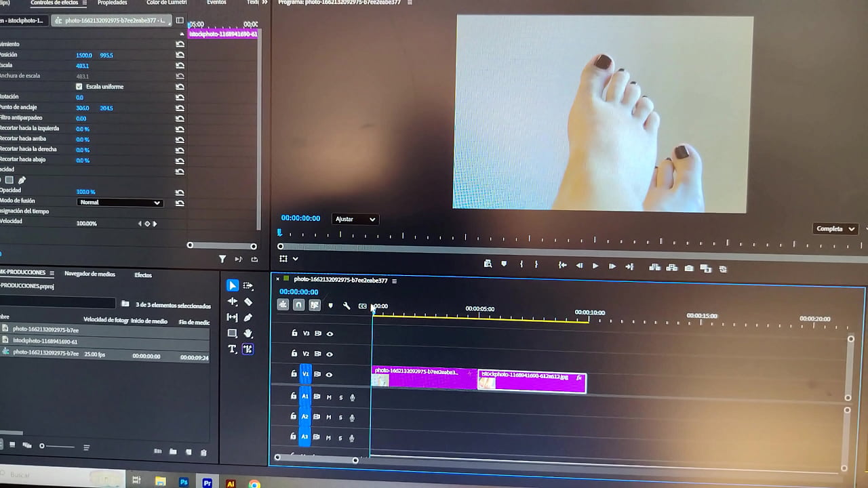Select the Hand tool
The width and height of the screenshot is (868, 488).
[x=248, y=333]
